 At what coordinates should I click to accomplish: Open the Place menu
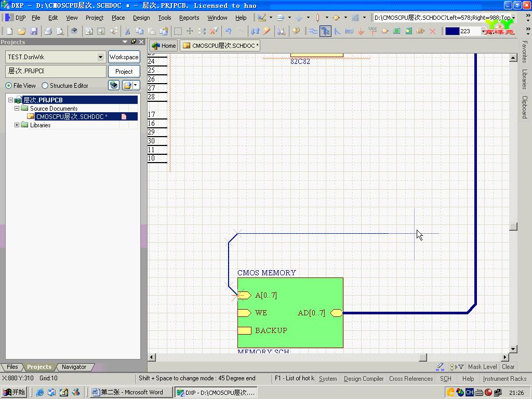(x=118, y=18)
